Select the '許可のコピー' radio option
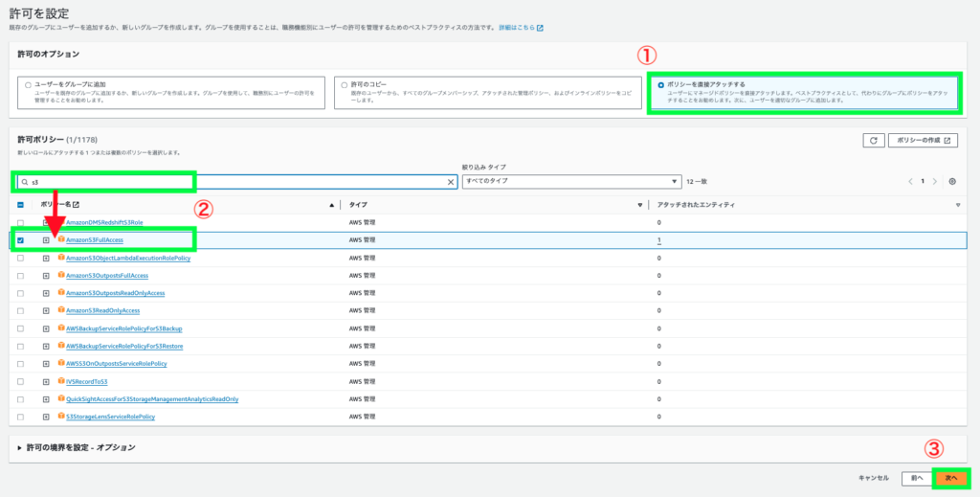980x497 pixels. (345, 85)
